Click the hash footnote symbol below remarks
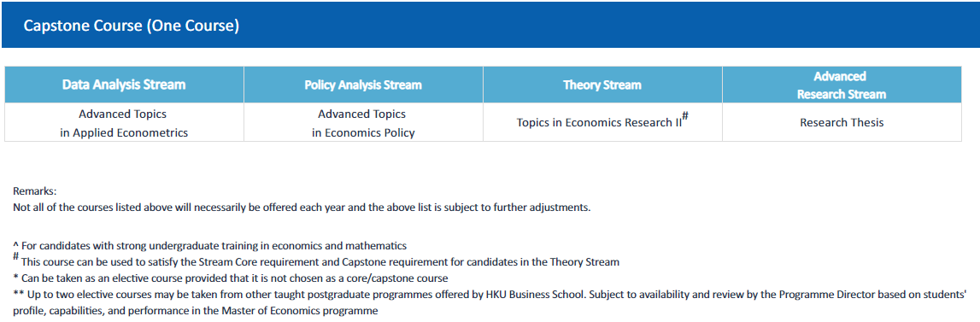This screenshot has height=322, width=980. [15, 256]
